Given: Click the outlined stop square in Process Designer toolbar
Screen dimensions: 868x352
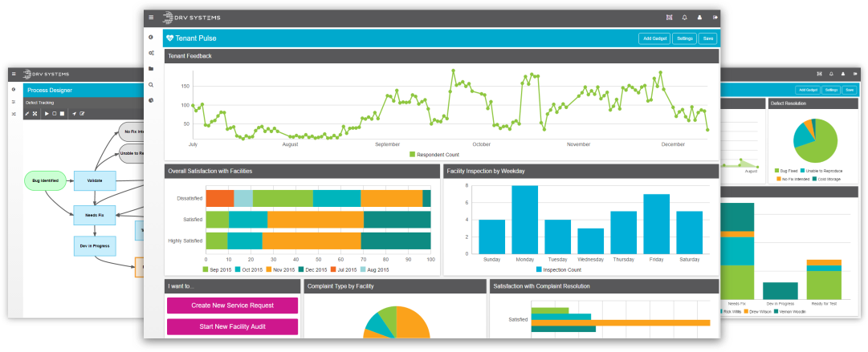Looking at the screenshot, I should [x=55, y=114].
